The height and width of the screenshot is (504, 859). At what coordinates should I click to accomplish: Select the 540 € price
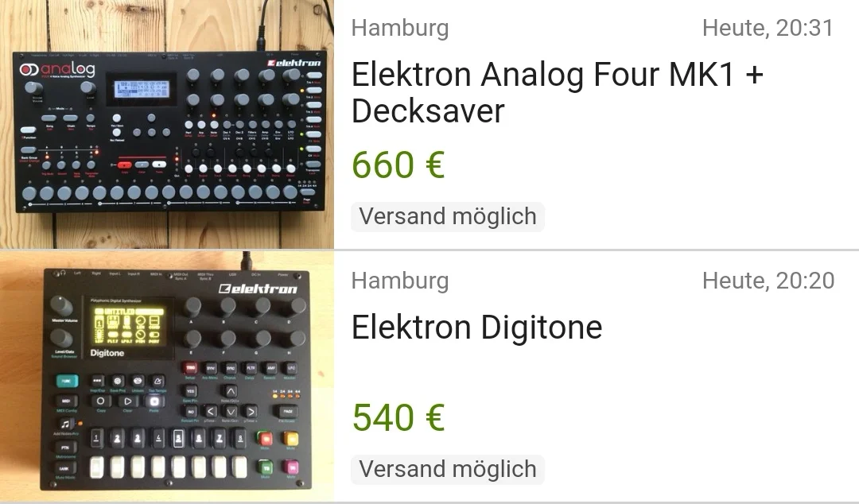coord(398,417)
